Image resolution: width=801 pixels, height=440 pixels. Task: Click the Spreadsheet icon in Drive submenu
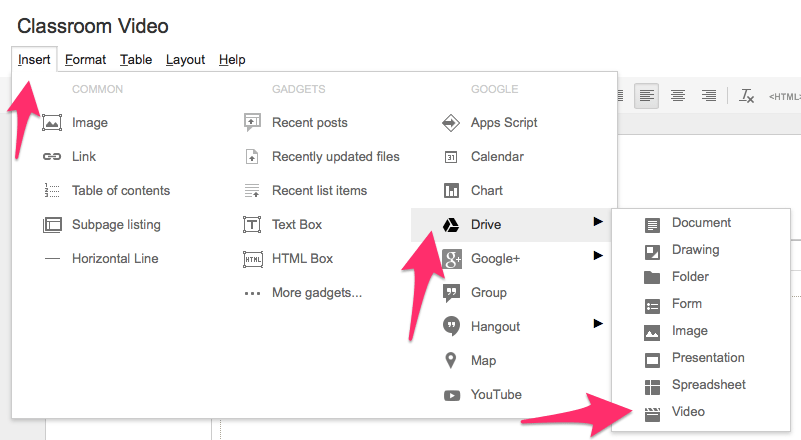652,385
